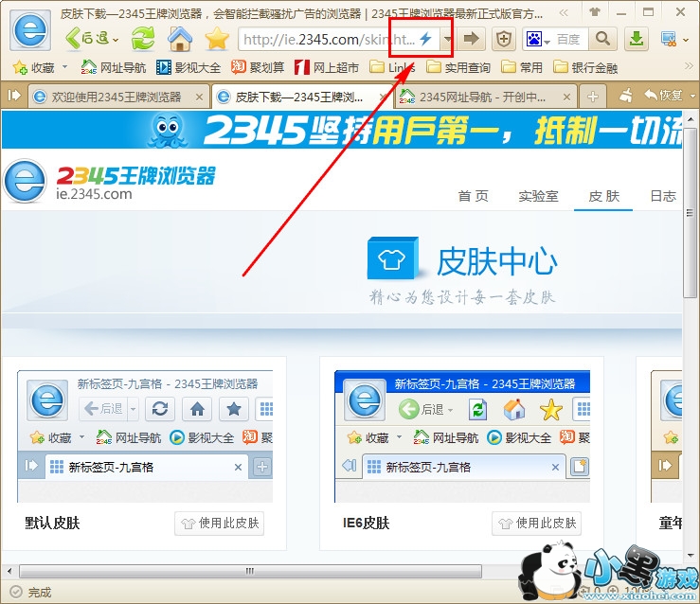700x604 pixels.
Task: Go to 首页 navigation item
Action: coord(474,196)
